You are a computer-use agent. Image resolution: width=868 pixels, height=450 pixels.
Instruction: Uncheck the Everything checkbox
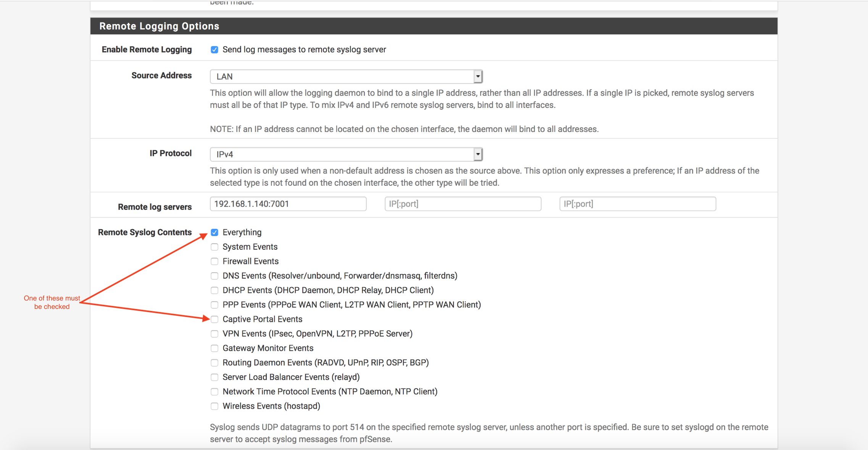tap(215, 232)
